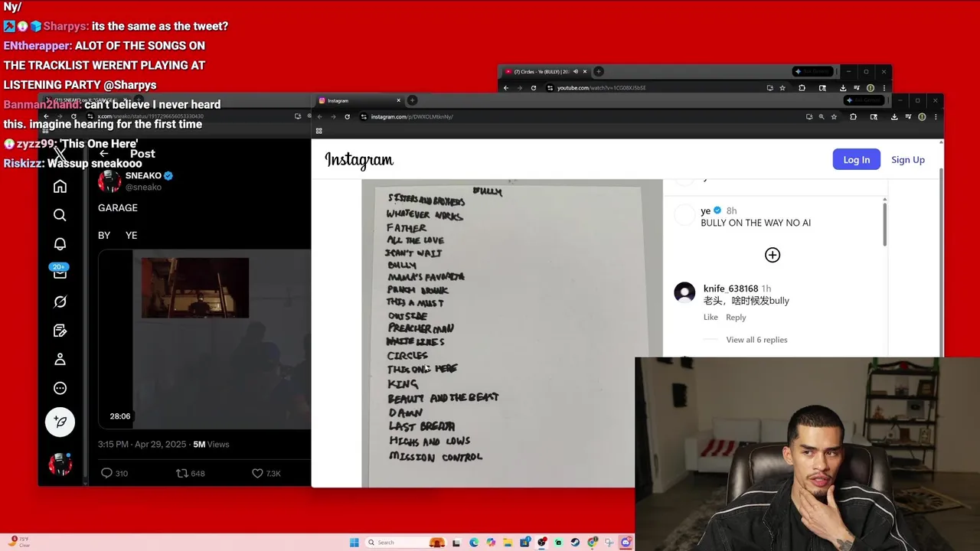Open extensions icon in YouTube browser window
This screenshot has width=980, height=551.
(802, 88)
